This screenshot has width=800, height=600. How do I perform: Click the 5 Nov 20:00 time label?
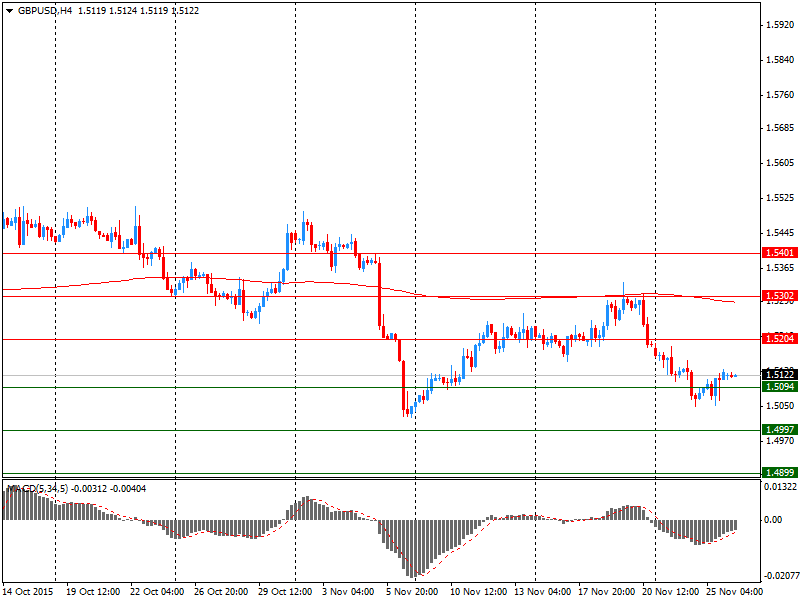pos(412,592)
